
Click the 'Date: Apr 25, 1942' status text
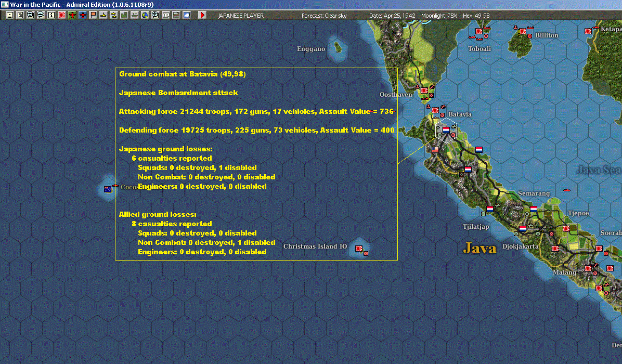point(392,16)
